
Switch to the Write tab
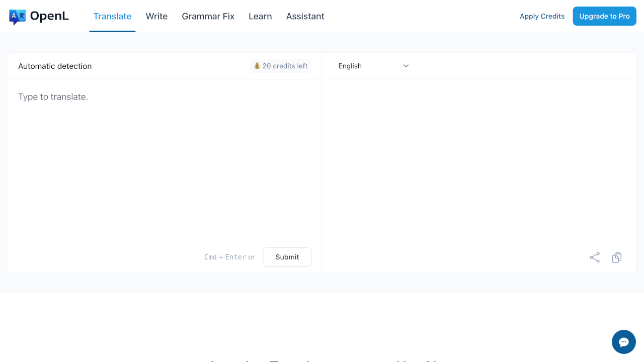click(156, 16)
